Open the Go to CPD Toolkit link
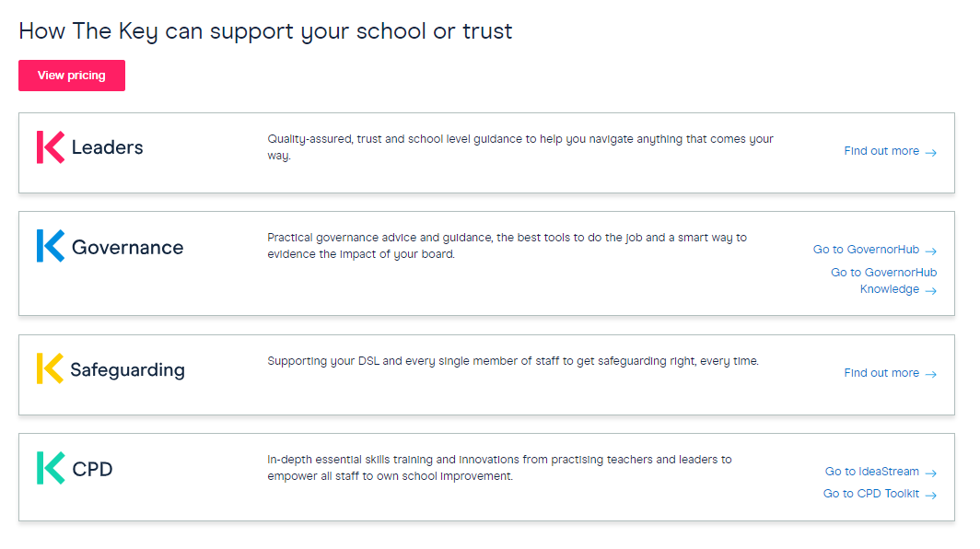This screenshot has height=549, width=980. (x=880, y=494)
